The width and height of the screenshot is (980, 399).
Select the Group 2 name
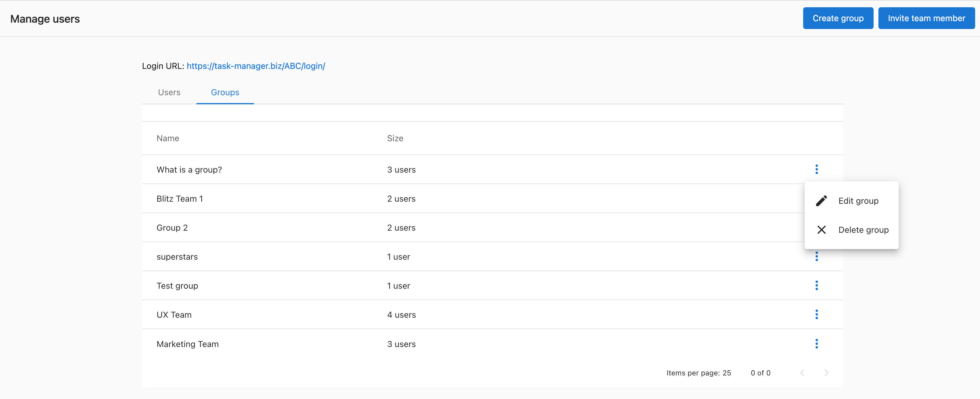pyautogui.click(x=172, y=228)
